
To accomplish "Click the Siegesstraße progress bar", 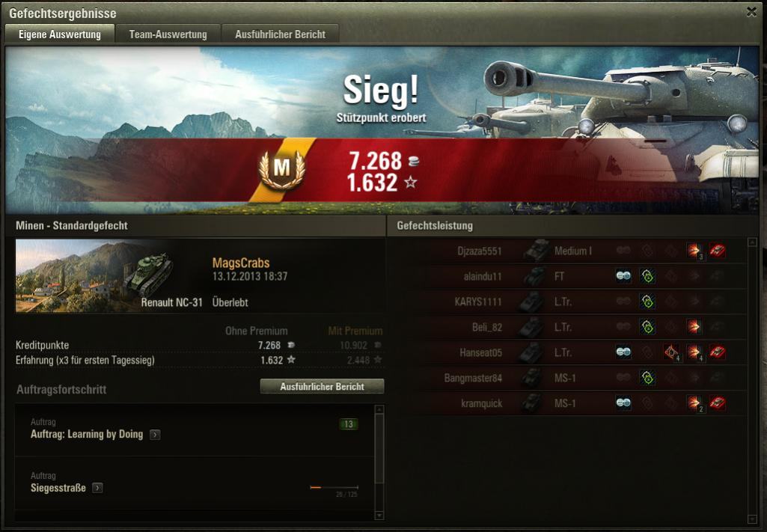I will pos(334,488).
